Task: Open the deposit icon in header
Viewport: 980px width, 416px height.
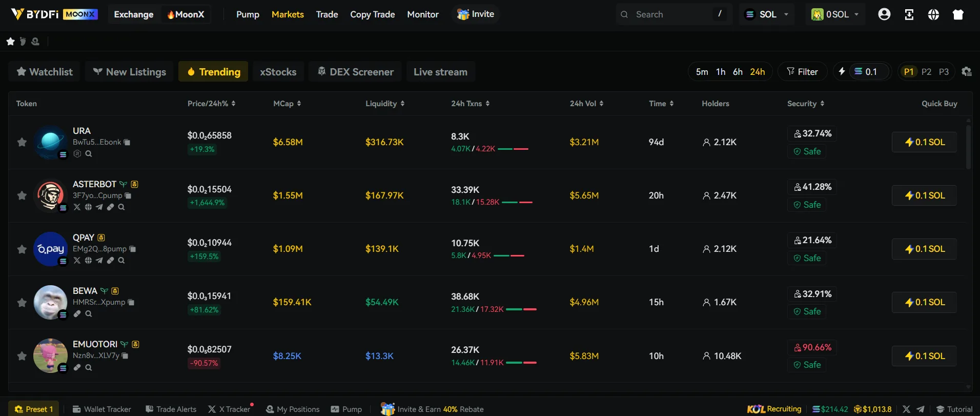Action: 909,14
